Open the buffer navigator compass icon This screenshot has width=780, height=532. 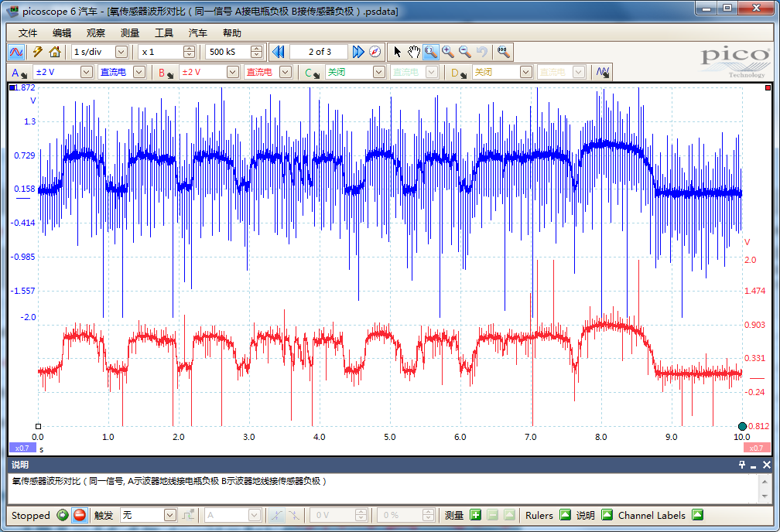(375, 52)
